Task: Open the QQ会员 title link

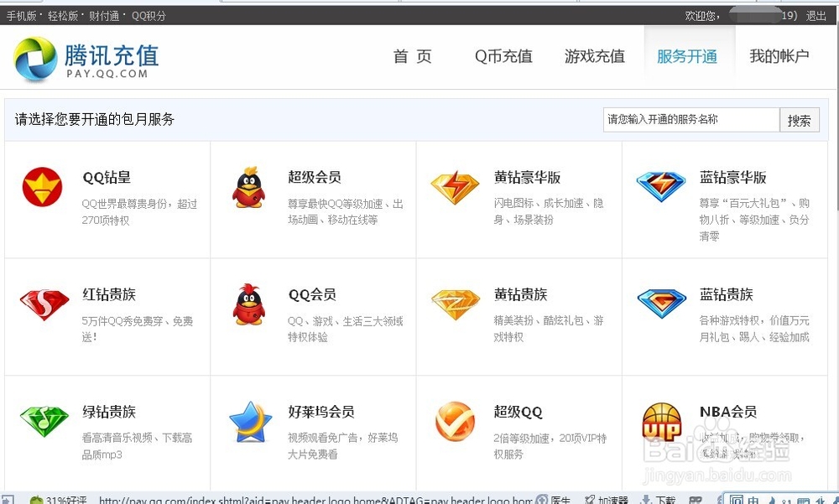Action: click(312, 294)
